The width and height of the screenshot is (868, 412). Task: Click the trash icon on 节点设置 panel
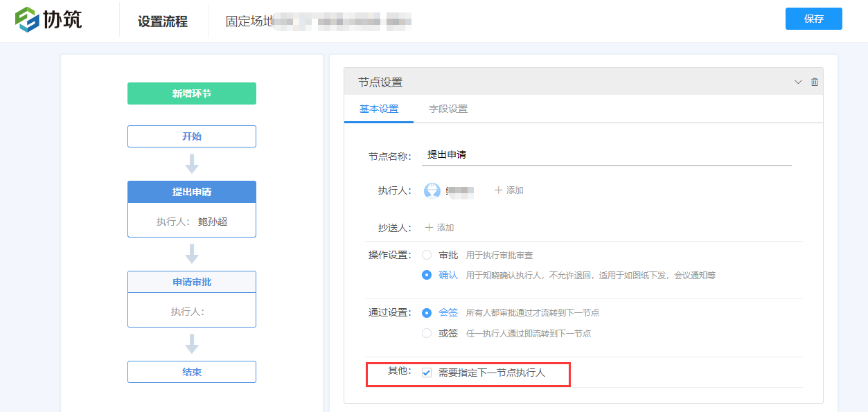pos(815,81)
